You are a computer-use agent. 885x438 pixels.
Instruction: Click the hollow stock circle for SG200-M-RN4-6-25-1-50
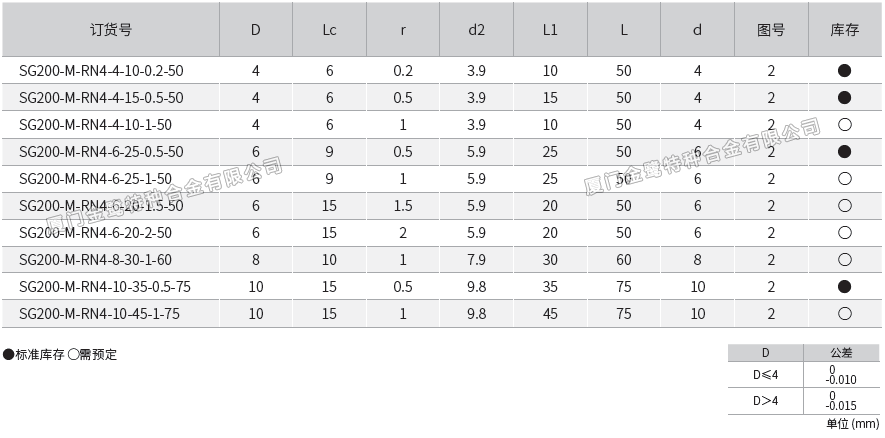coord(845,179)
